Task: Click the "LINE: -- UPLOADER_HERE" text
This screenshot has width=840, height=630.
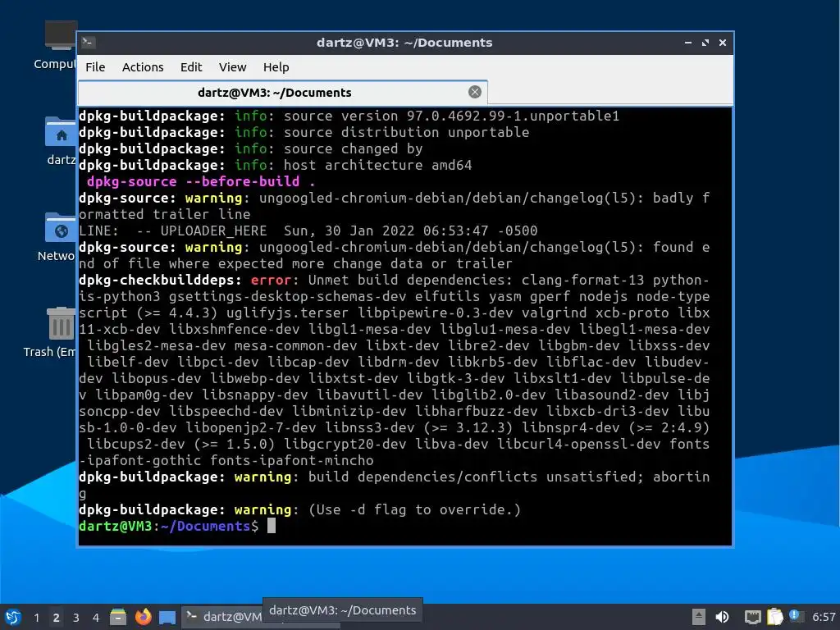Action: tap(172, 231)
